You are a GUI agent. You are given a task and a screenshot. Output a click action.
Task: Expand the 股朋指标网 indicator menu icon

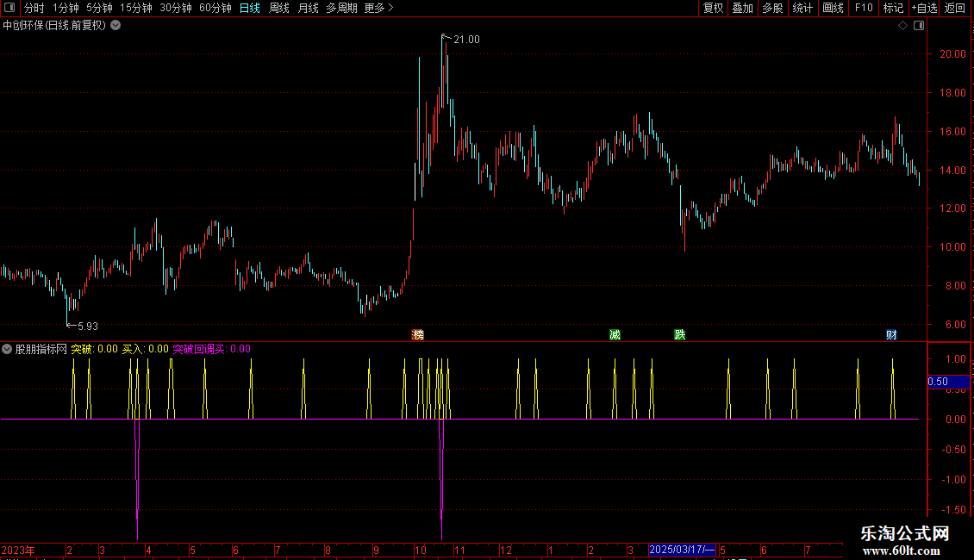coord(7,349)
